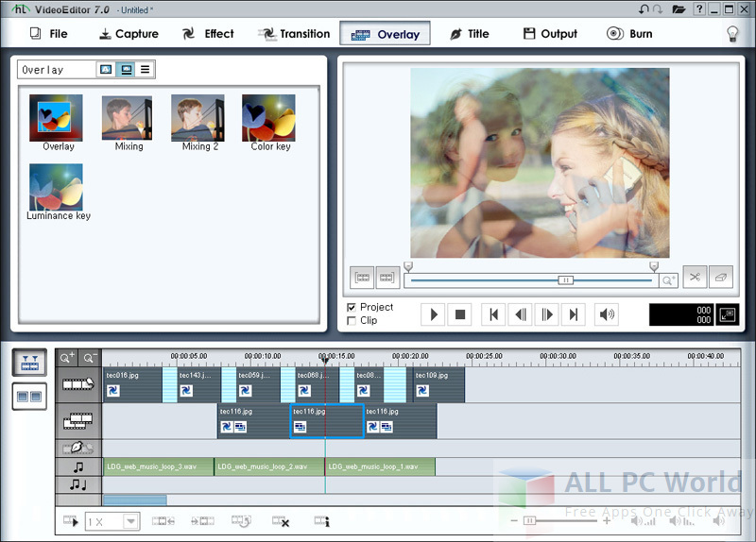Screen dimensions: 756x542
Task: Click the eraser button beside scissors
Action: [721, 277]
